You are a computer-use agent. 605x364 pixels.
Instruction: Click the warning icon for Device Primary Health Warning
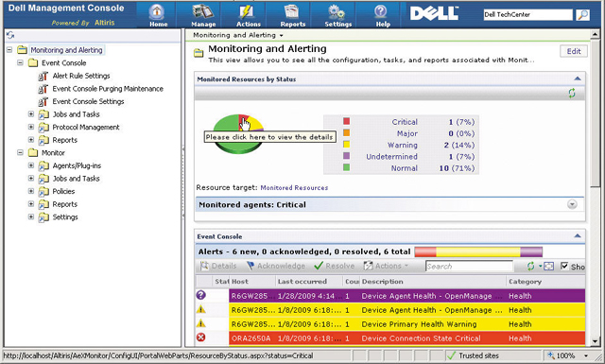pos(200,323)
